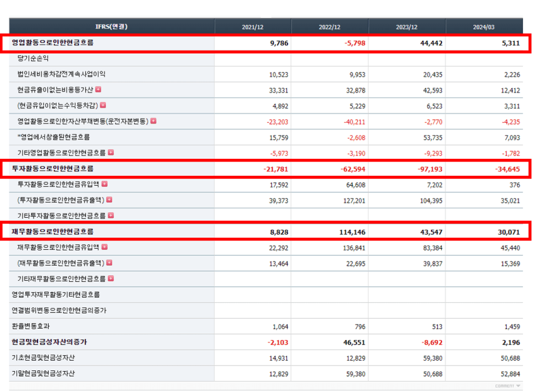
Task: Click operating cash flow value 9,786
Action: point(279,43)
